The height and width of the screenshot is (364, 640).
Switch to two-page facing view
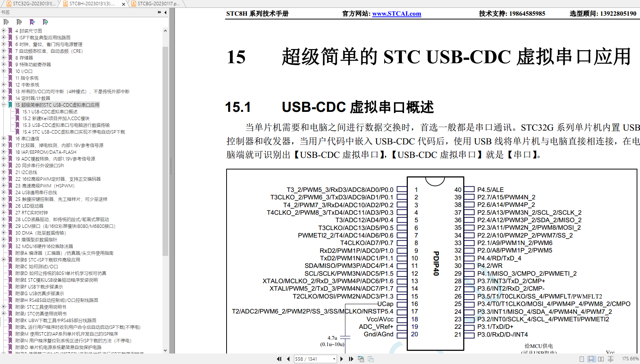click(x=601, y=359)
